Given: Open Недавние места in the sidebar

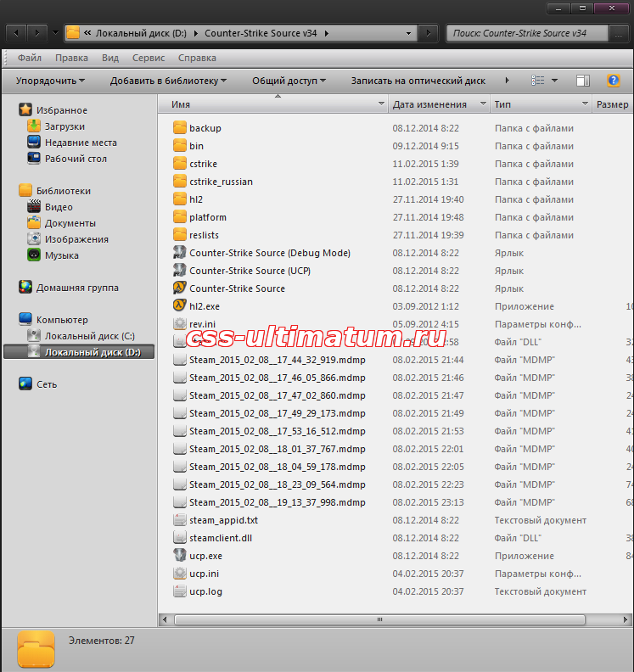Looking at the screenshot, I should point(81,143).
